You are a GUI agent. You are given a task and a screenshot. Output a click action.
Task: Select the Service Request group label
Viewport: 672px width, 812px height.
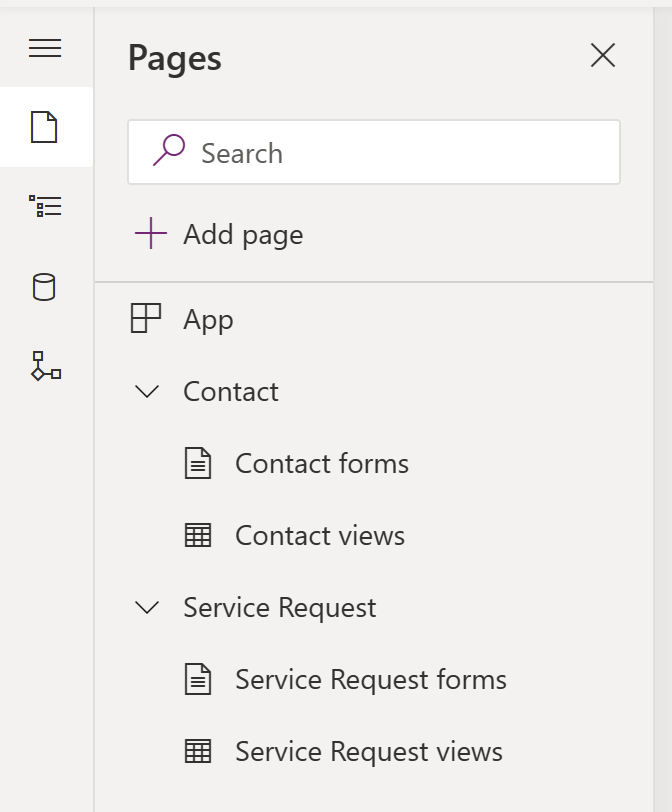click(280, 607)
